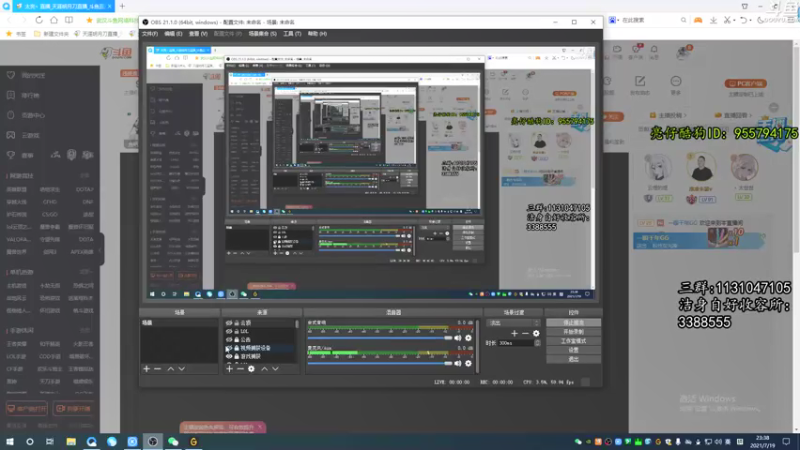
Task: Reload the browser page
Action: pyautogui.click(x=39, y=20)
